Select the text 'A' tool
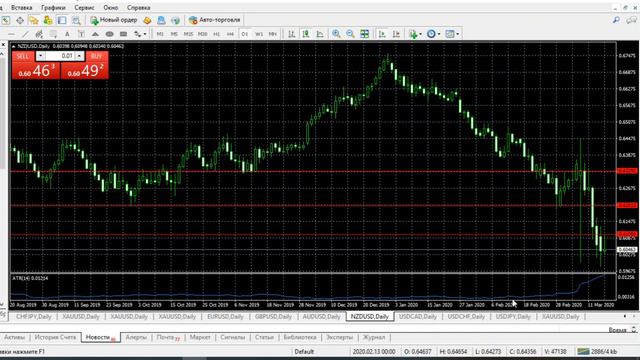 (67, 34)
